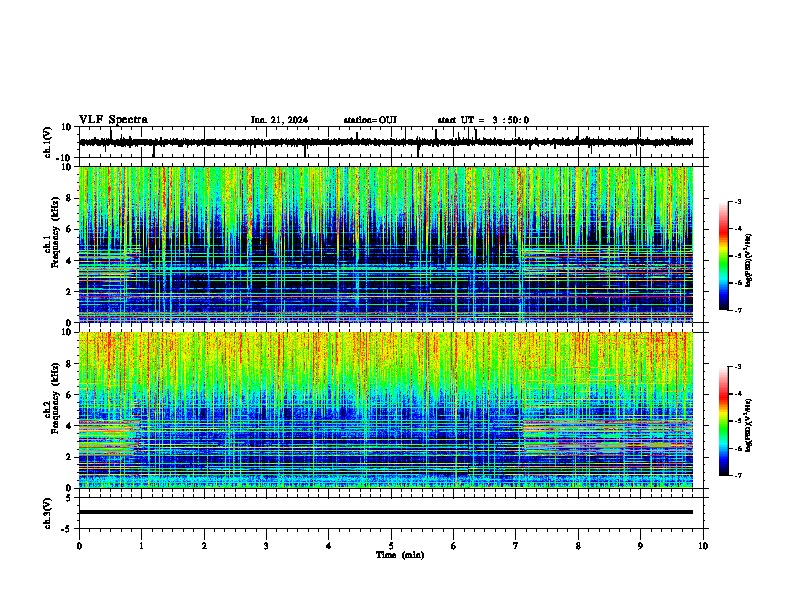This screenshot has height=612, width=792.
Task: Click the "6" kHz tick on ch.2 spectrogram
Action: point(70,395)
